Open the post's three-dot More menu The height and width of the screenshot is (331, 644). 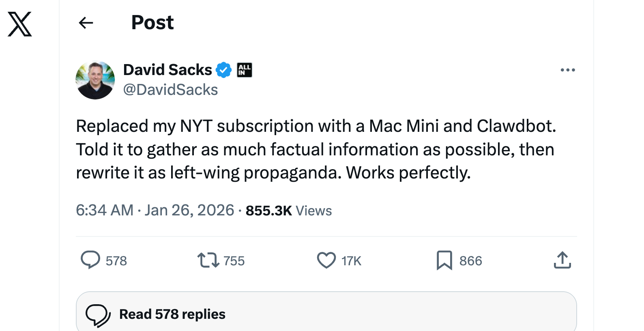pyautogui.click(x=567, y=70)
